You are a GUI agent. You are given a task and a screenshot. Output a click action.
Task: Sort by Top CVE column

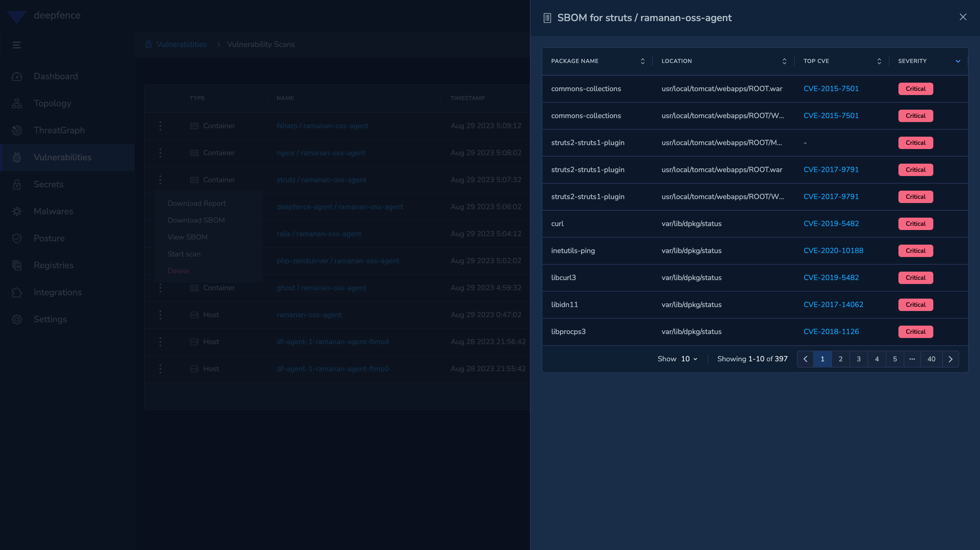[x=879, y=61]
